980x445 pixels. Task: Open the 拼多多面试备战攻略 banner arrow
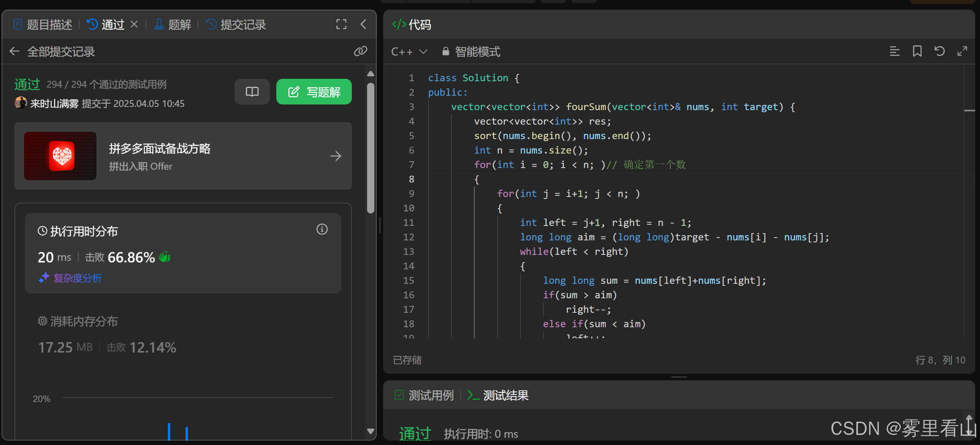click(x=335, y=156)
